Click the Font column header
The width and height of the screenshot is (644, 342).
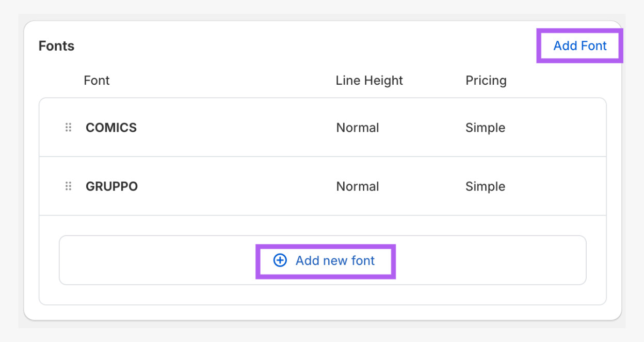coord(96,81)
